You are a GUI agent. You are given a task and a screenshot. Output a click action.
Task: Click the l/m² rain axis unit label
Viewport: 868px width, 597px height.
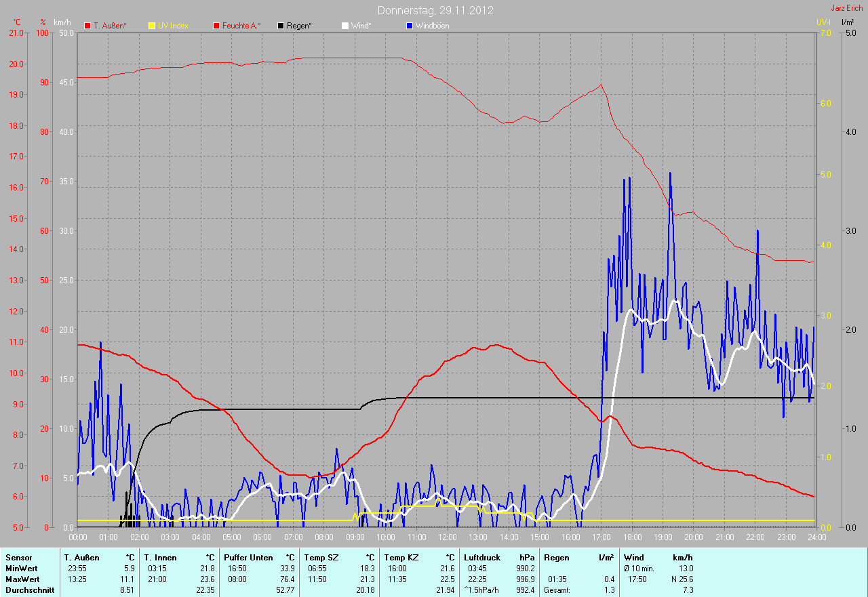[x=847, y=22]
